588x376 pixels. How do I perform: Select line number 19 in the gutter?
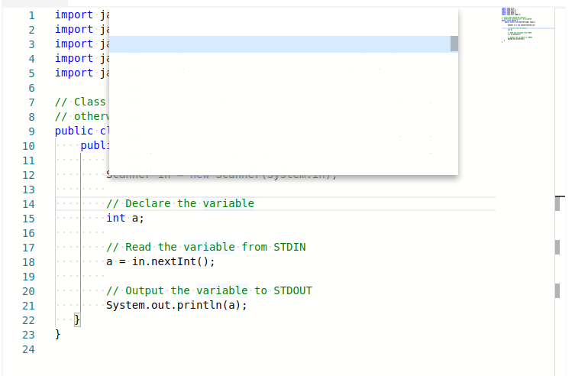coord(28,277)
